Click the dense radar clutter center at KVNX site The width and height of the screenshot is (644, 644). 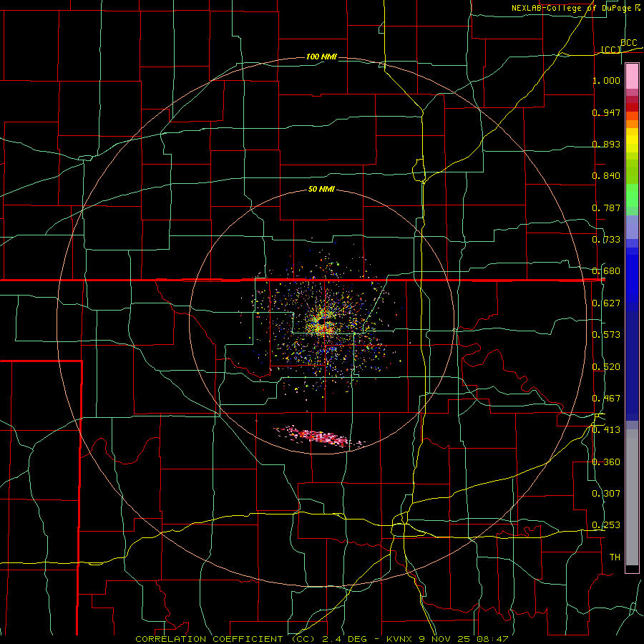pos(323,323)
